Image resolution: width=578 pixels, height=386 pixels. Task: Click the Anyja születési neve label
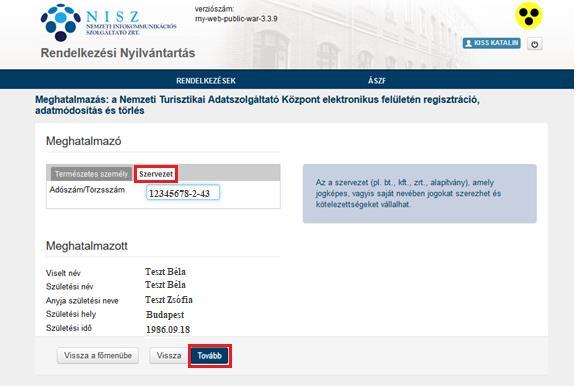tap(82, 301)
